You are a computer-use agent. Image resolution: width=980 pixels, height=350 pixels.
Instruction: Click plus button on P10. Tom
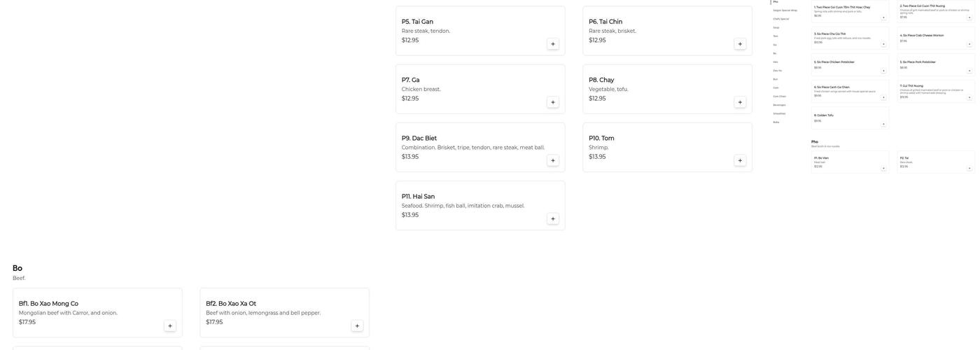point(740,160)
